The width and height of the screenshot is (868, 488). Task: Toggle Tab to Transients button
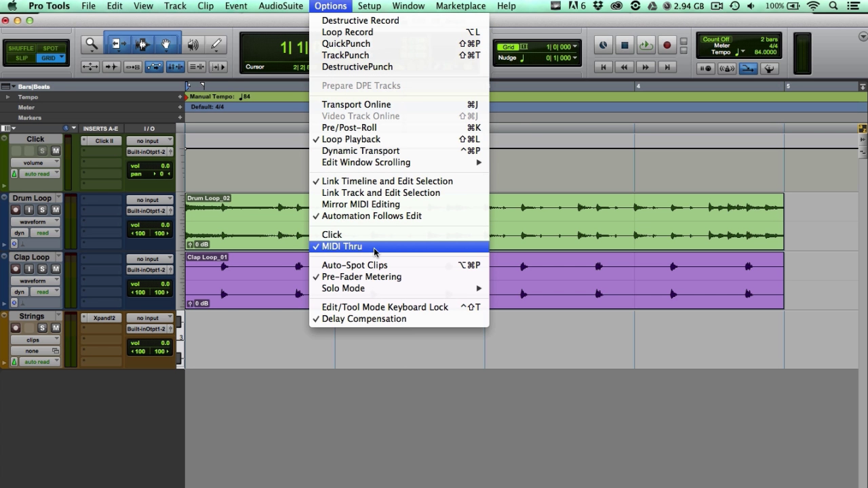111,67
